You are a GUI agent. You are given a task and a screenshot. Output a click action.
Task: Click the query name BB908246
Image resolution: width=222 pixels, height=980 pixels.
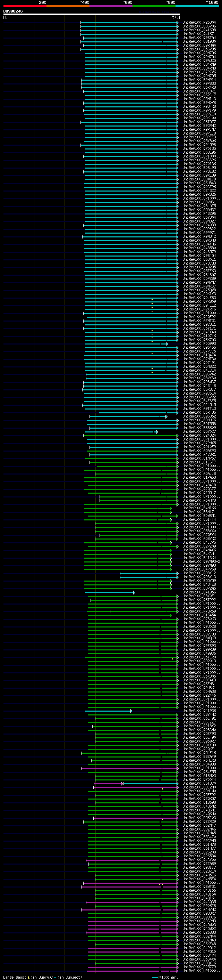pos(13,11)
